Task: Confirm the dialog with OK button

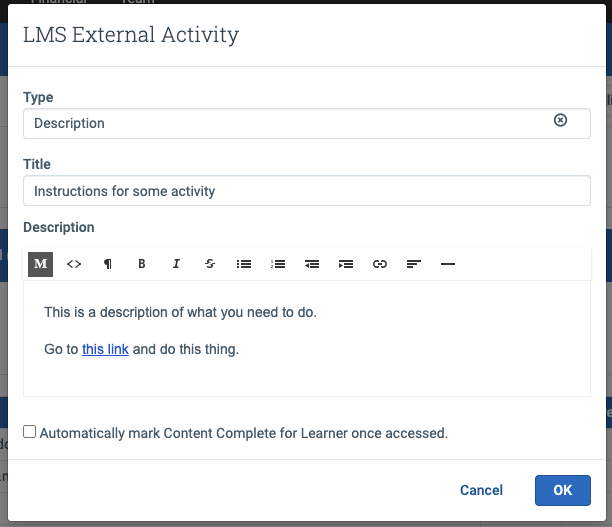Action: coord(562,490)
